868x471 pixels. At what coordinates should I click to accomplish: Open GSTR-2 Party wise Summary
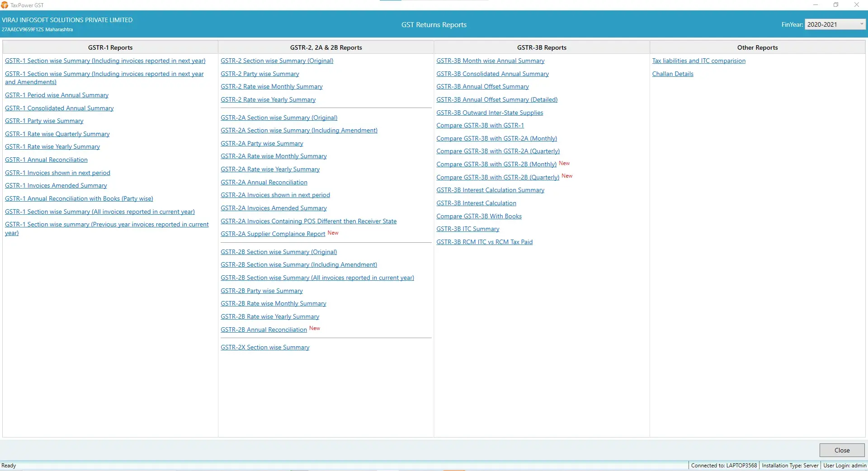[260, 74]
